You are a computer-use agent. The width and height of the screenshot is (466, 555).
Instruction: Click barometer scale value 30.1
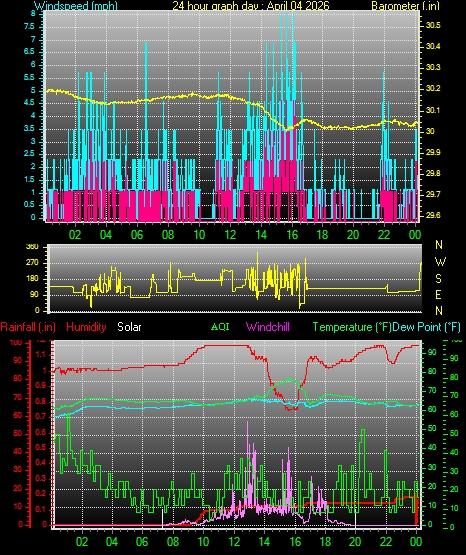coord(433,110)
